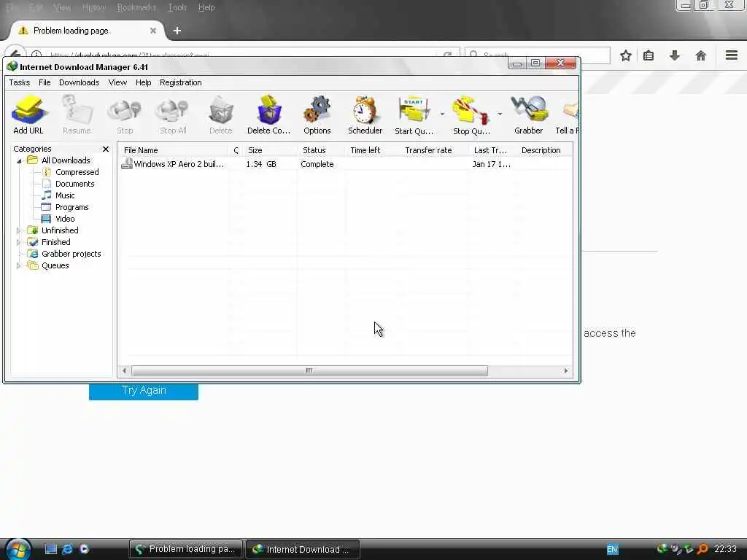This screenshot has height=560, width=747.
Task: Open the Registration menu
Action: pos(181,82)
